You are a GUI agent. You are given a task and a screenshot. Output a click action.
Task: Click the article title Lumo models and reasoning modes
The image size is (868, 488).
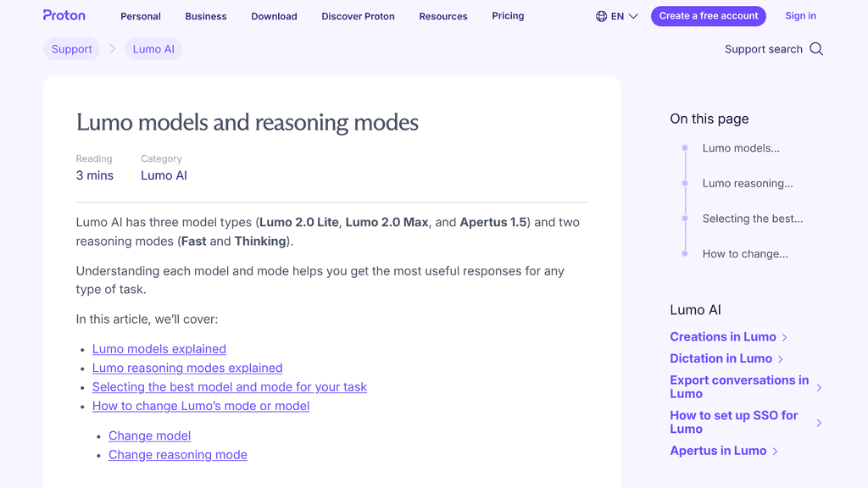247,122
